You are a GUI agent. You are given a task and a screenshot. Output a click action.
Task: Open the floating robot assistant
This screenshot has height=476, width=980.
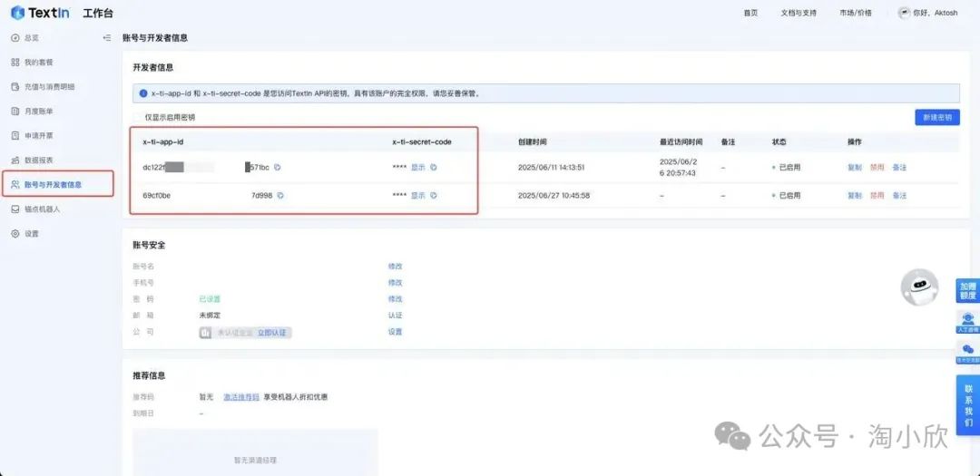point(918,287)
